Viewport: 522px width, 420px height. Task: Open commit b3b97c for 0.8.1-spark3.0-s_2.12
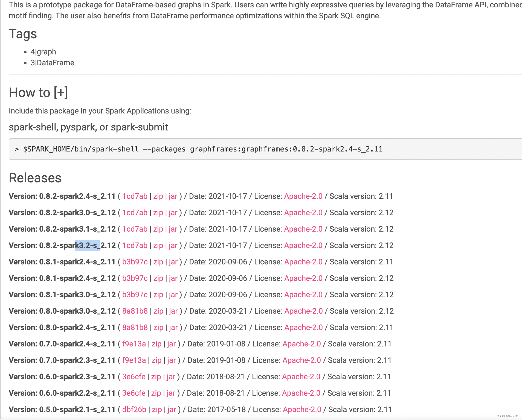pos(135,295)
